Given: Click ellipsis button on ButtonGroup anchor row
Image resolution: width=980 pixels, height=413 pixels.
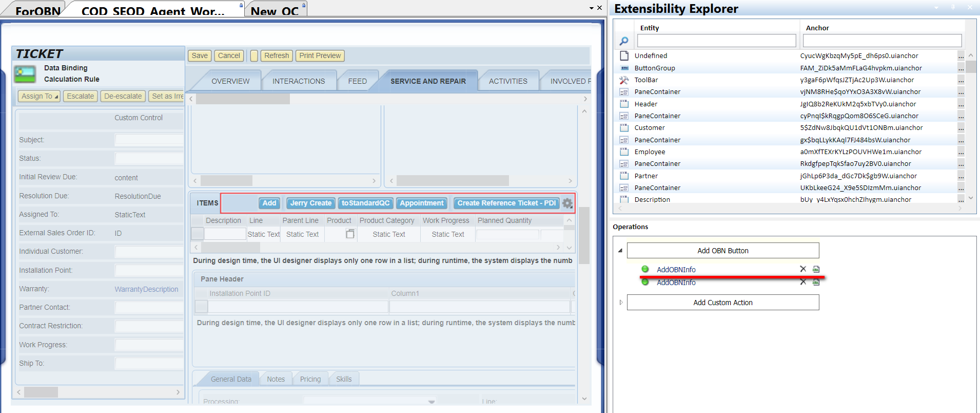Looking at the screenshot, I should 961,68.
